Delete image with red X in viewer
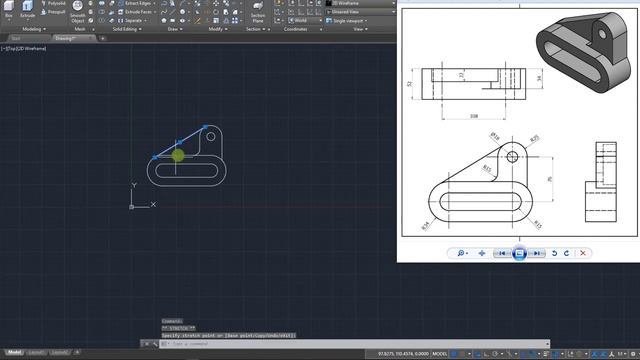Image resolution: width=640 pixels, height=360 pixels. [x=583, y=253]
